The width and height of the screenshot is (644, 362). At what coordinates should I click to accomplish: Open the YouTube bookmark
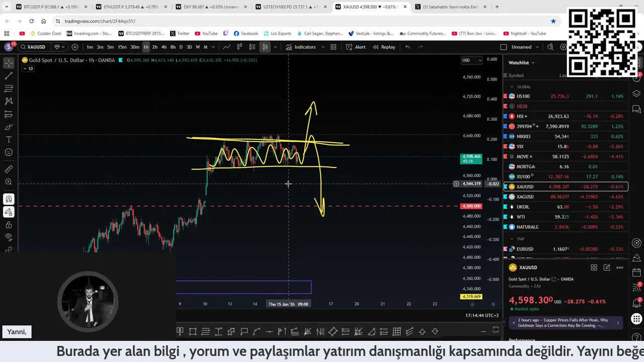coord(206,33)
